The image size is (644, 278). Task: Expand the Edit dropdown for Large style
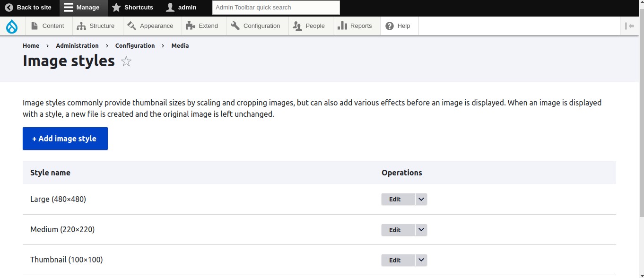tap(421, 199)
